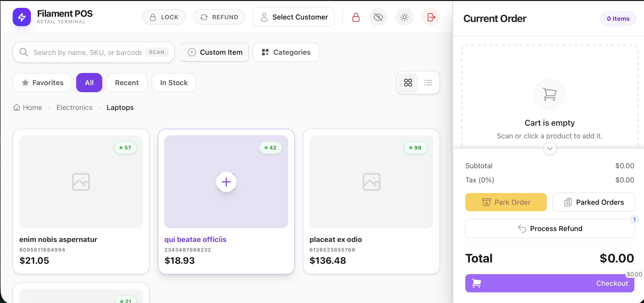
Task: Toggle the crossed-eye visibility icon
Action: pos(378,17)
